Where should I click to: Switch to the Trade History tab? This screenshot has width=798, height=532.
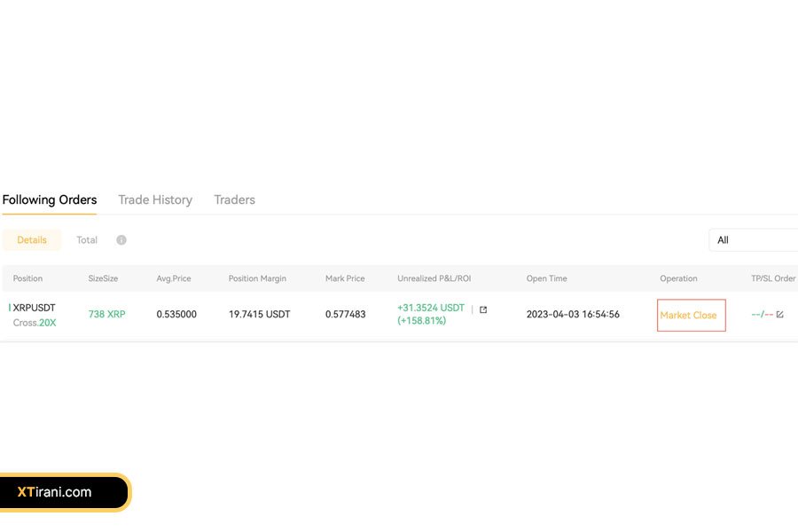click(x=155, y=200)
